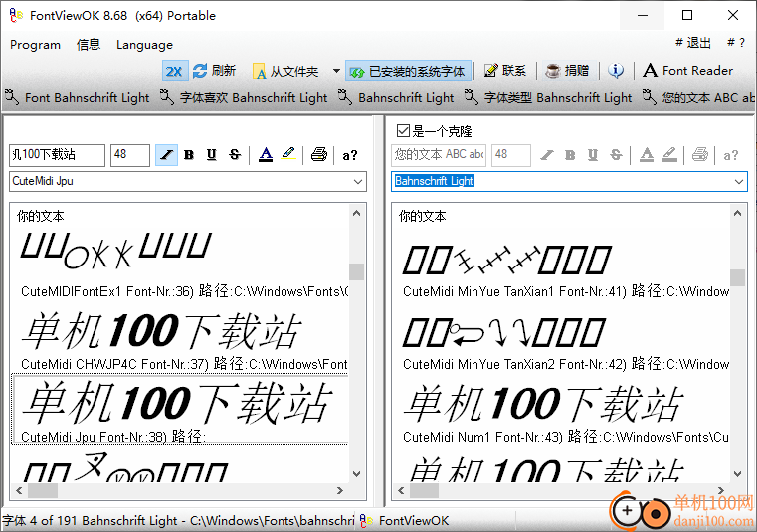The width and height of the screenshot is (757, 532).
Task: Select the CuteMidi Jpu Font-Nr.:38 entry
Action: 180,410
